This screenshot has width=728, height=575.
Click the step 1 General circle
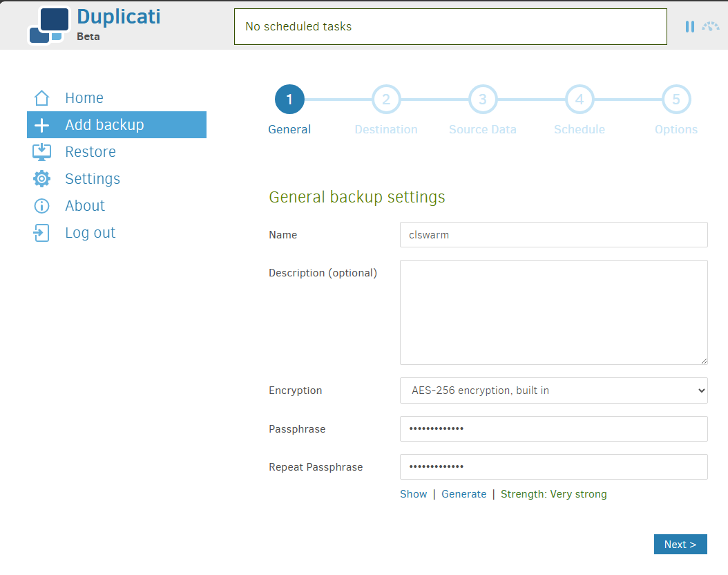point(289,99)
